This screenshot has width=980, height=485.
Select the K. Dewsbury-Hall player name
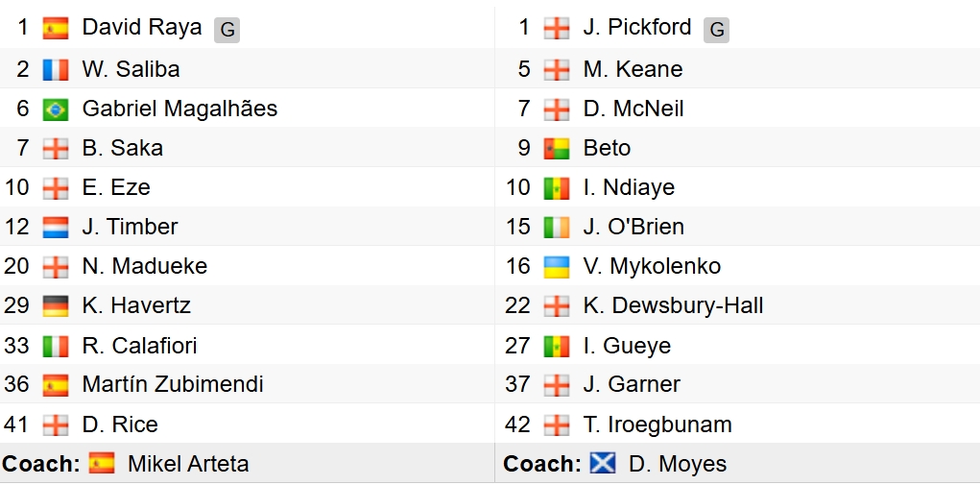673,305
